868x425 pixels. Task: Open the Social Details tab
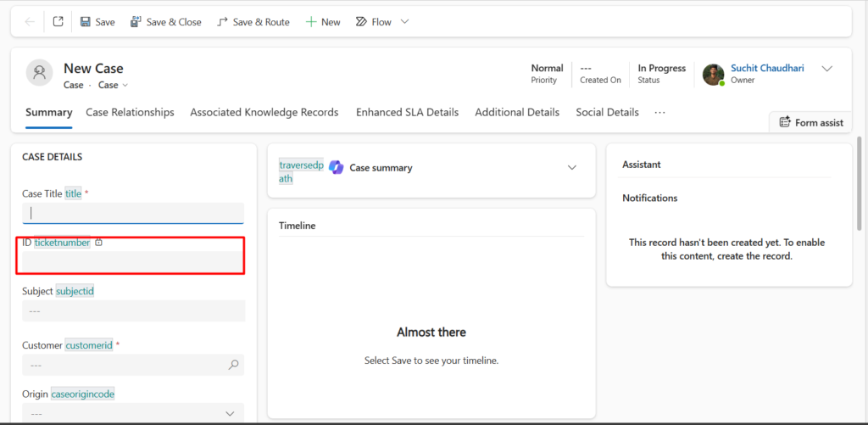click(x=607, y=112)
